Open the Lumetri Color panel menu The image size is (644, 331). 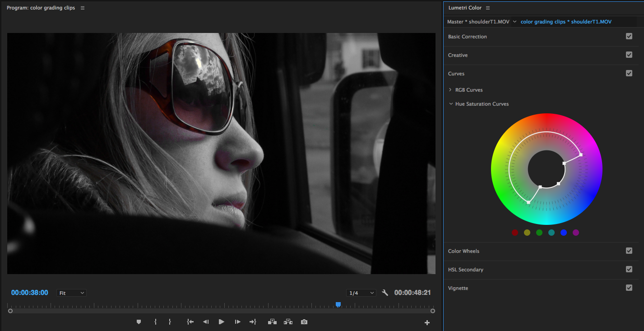[488, 8]
